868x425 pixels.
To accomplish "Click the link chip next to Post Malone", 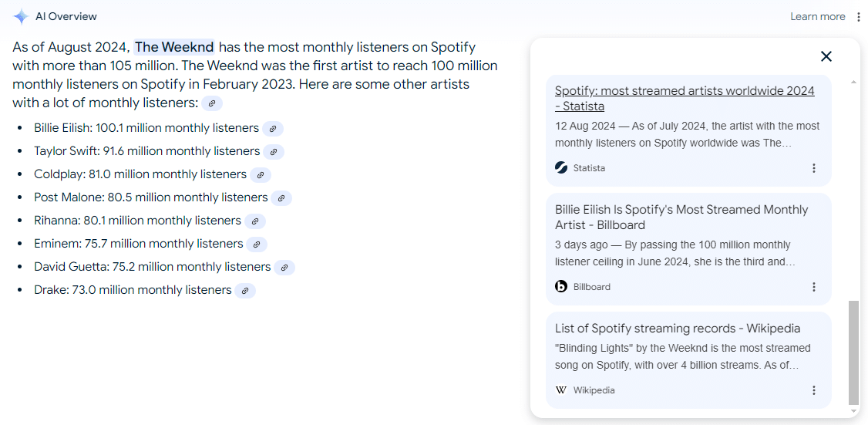I will point(281,198).
